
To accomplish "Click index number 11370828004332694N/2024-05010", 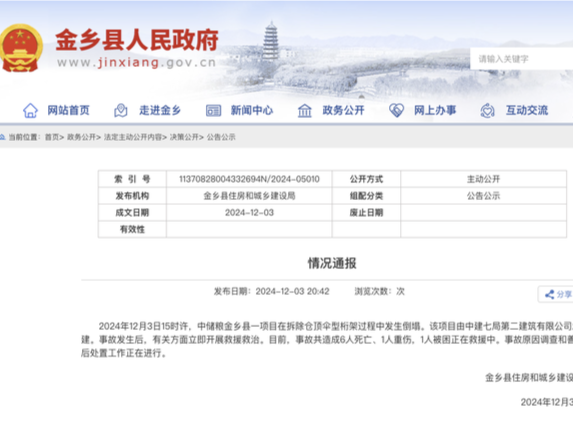I will pyautogui.click(x=249, y=179).
